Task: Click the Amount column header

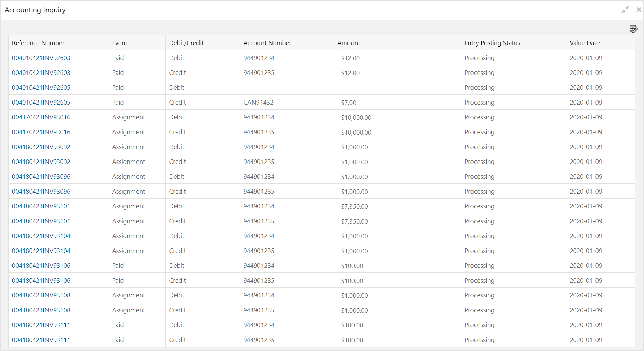Action: pos(349,43)
